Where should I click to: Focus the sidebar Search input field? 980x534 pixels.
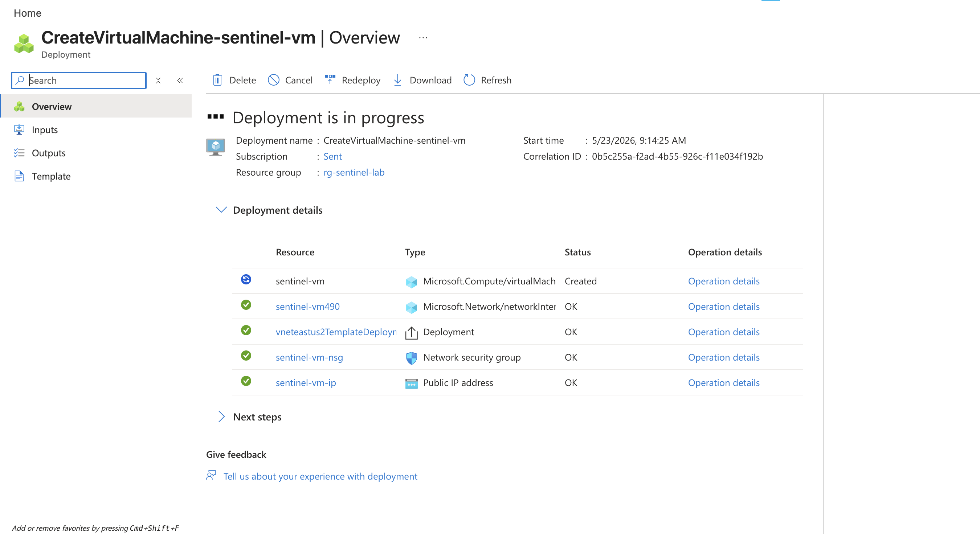[x=79, y=80]
